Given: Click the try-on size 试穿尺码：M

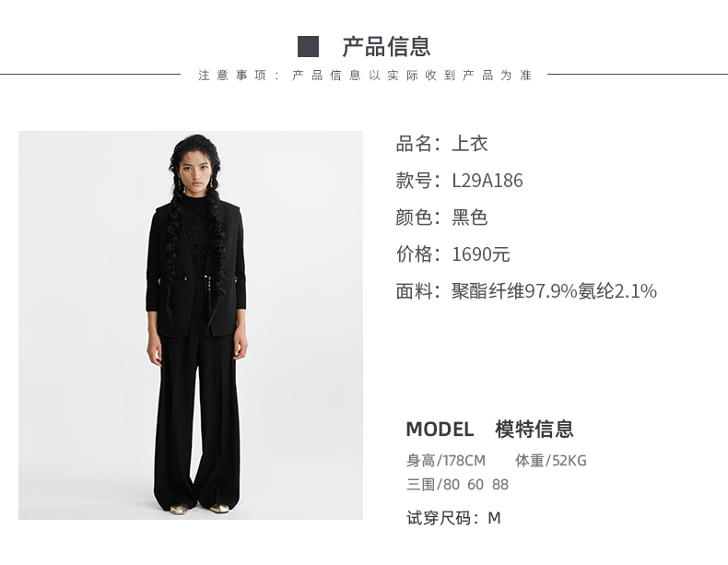Looking at the screenshot, I should 453,518.
